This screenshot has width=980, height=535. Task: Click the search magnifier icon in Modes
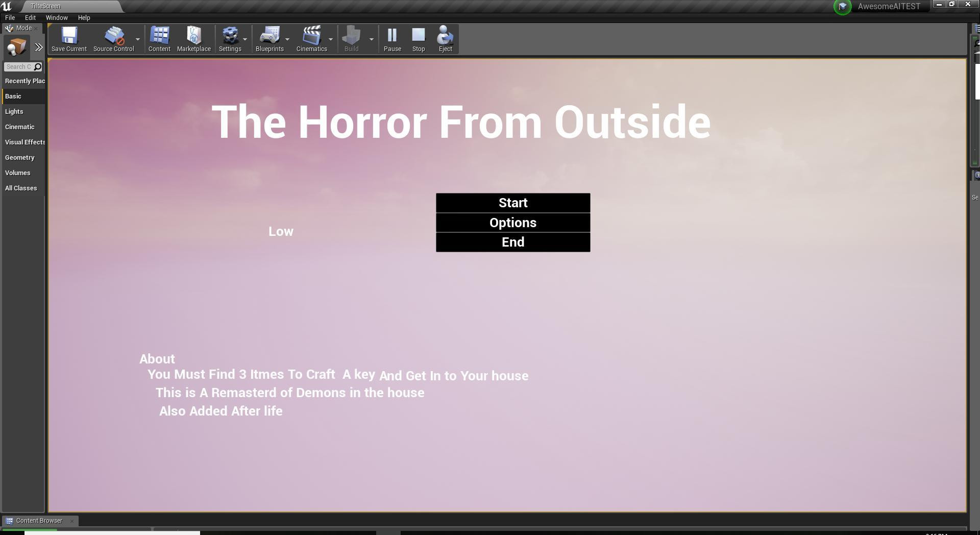pos(38,67)
